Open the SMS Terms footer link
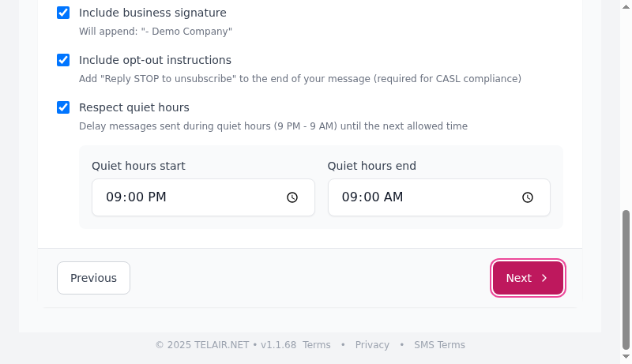This screenshot has width=632, height=364. 439,345
